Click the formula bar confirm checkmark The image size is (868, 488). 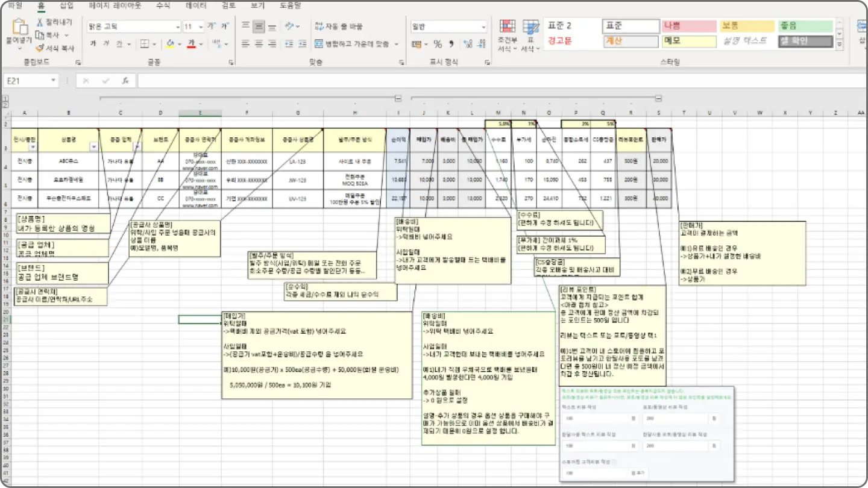coord(106,81)
